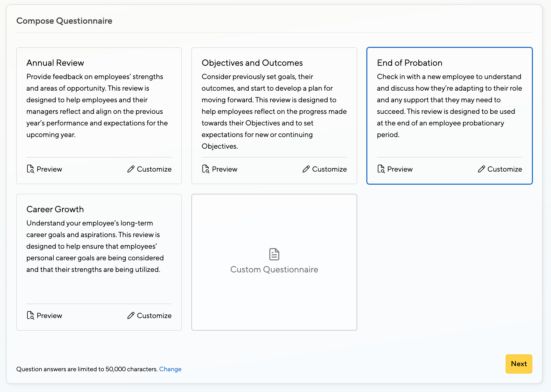Click End of Probation preview document icon

tap(381, 169)
